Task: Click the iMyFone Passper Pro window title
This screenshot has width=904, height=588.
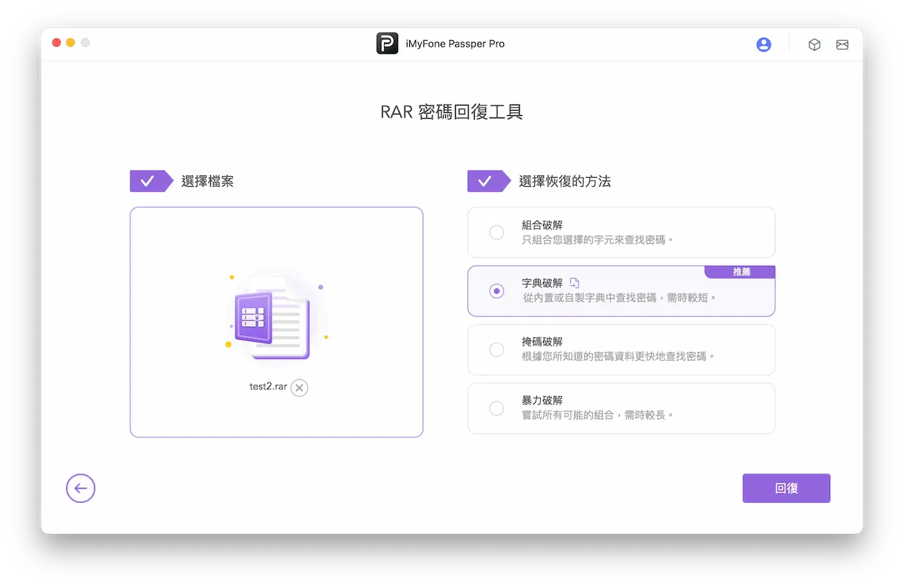Action: pyautogui.click(x=455, y=44)
